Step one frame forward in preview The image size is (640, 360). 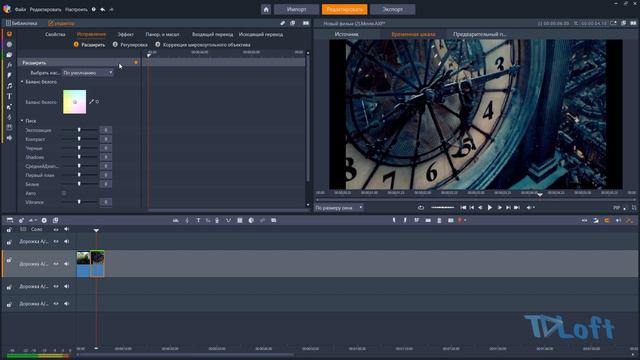pos(499,208)
